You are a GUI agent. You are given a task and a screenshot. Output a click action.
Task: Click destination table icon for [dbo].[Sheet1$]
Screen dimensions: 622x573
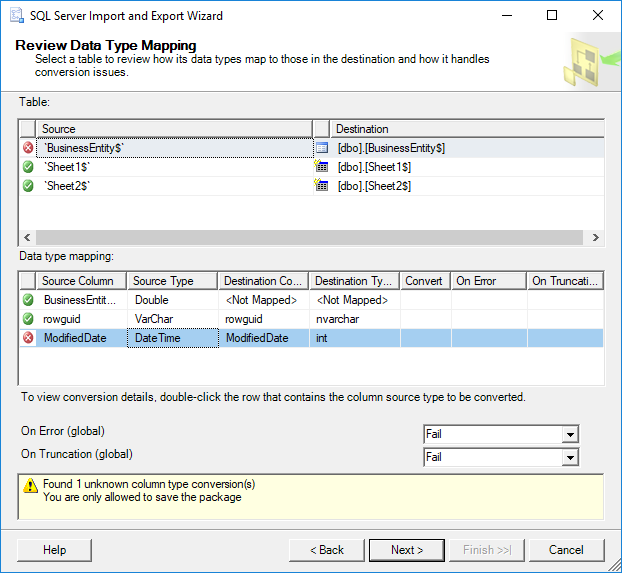coord(322,167)
